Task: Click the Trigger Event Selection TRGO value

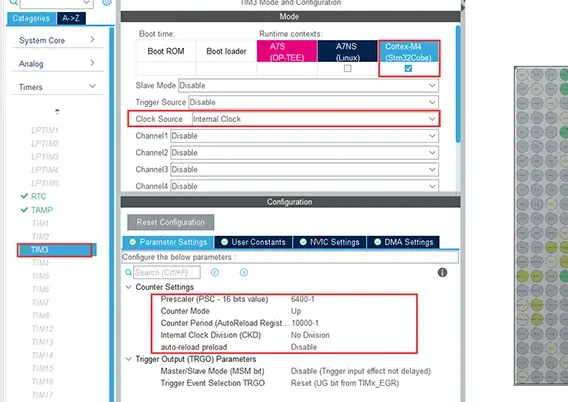Action: 345,383
